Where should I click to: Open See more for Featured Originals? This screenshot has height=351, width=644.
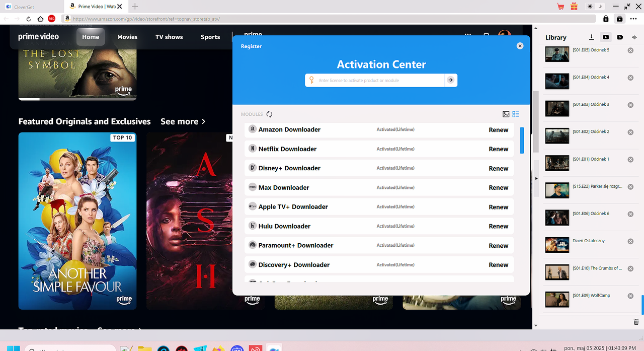[x=183, y=121]
